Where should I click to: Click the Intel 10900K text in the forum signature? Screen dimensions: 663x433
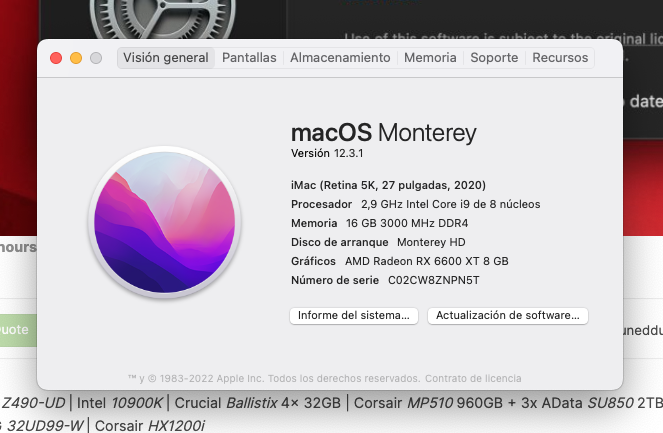point(120,403)
